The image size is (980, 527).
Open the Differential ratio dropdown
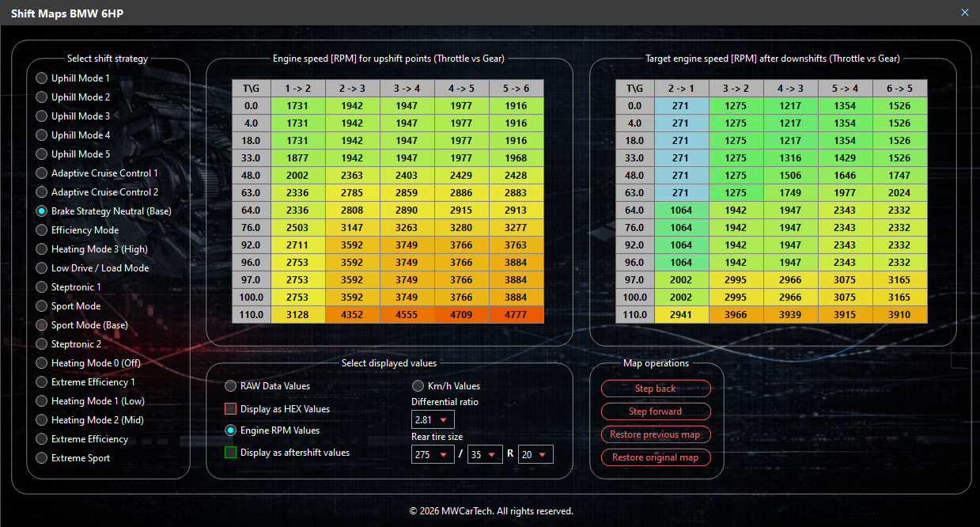click(433, 419)
